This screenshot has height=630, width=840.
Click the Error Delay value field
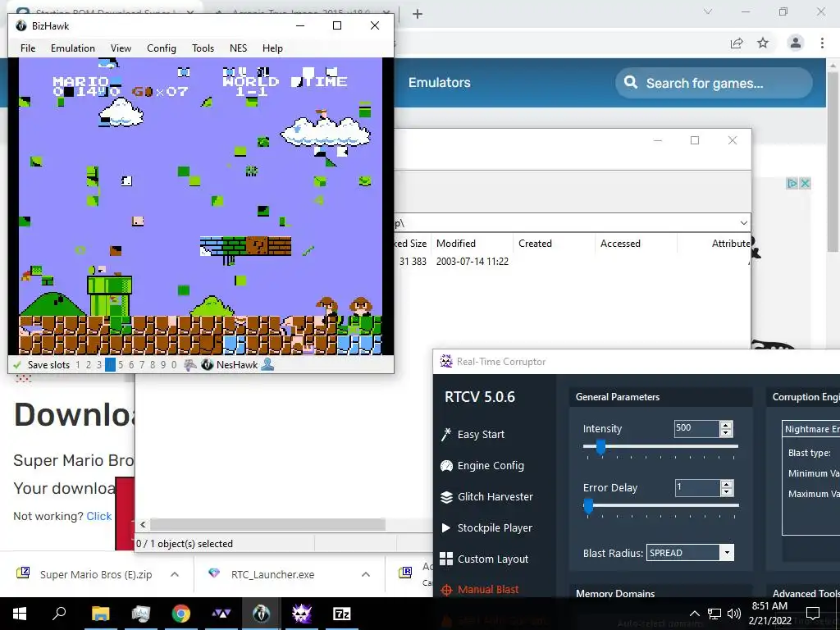pyautogui.click(x=696, y=487)
